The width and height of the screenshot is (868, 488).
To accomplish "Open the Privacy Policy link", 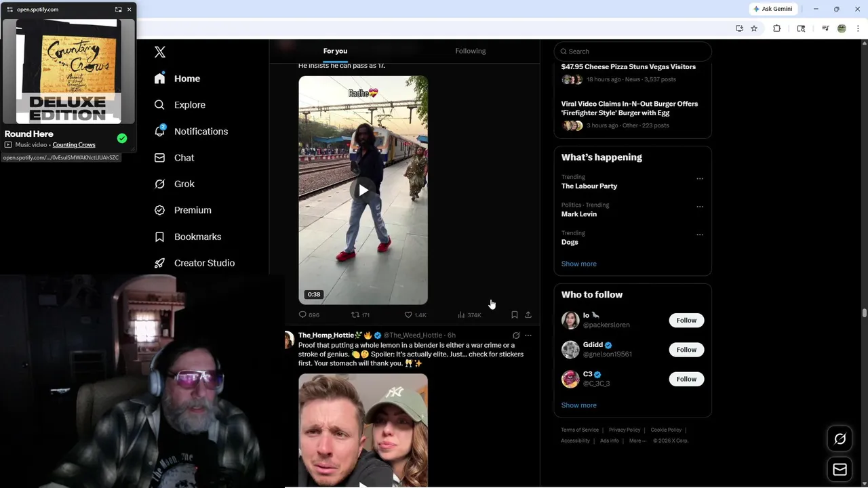I will (625, 430).
